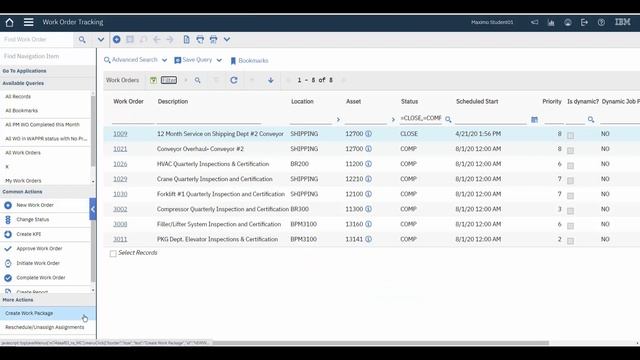Click the Save Work Order toolbar icon
This screenshot has height=360, width=640.
(x=130, y=40)
